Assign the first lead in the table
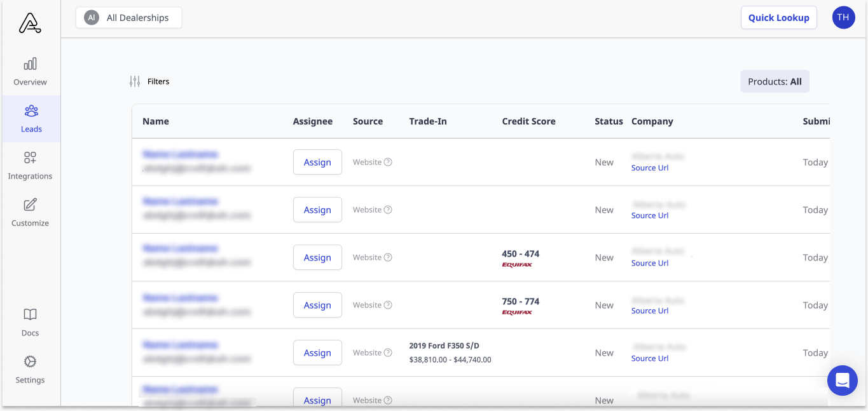The width and height of the screenshot is (868, 411). click(317, 163)
